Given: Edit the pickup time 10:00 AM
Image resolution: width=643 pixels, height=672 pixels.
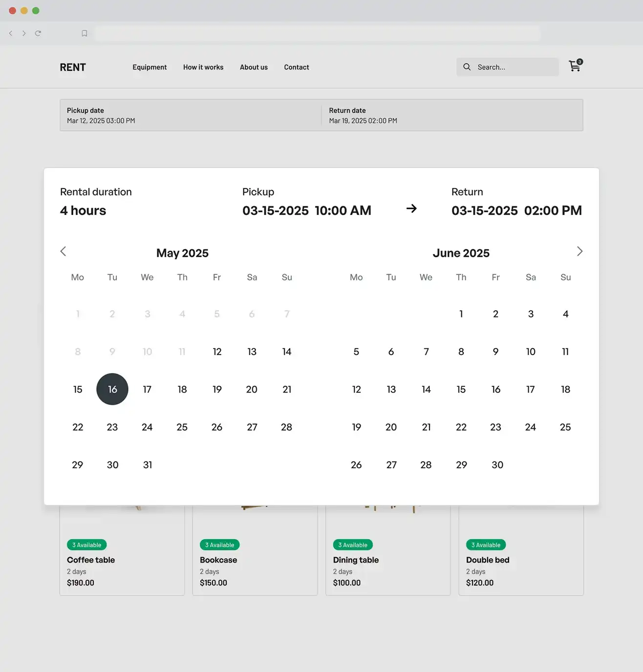Looking at the screenshot, I should [x=343, y=210].
